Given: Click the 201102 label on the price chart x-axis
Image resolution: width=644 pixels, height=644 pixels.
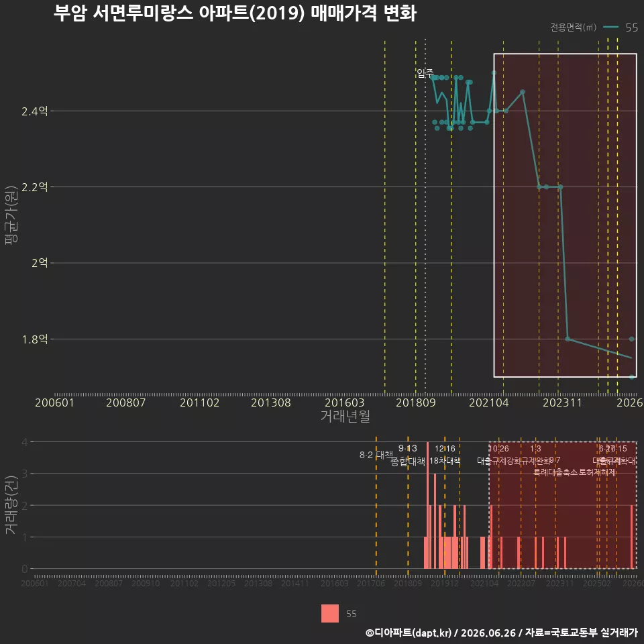Looking at the screenshot, I should tap(200, 402).
